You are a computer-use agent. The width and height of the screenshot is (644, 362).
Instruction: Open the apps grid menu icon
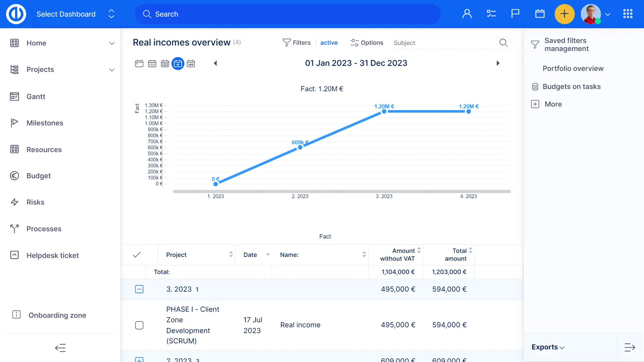point(628,14)
